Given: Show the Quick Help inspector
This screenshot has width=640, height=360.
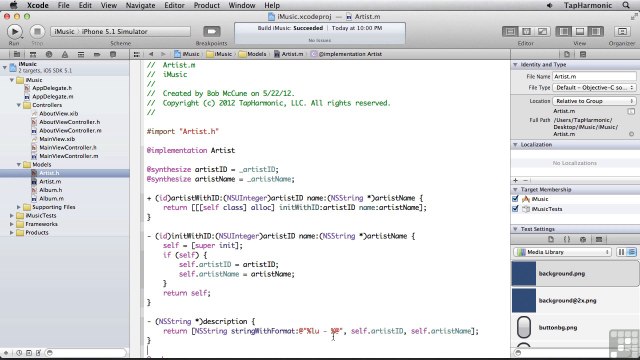Looking at the screenshot, I should [583, 54].
